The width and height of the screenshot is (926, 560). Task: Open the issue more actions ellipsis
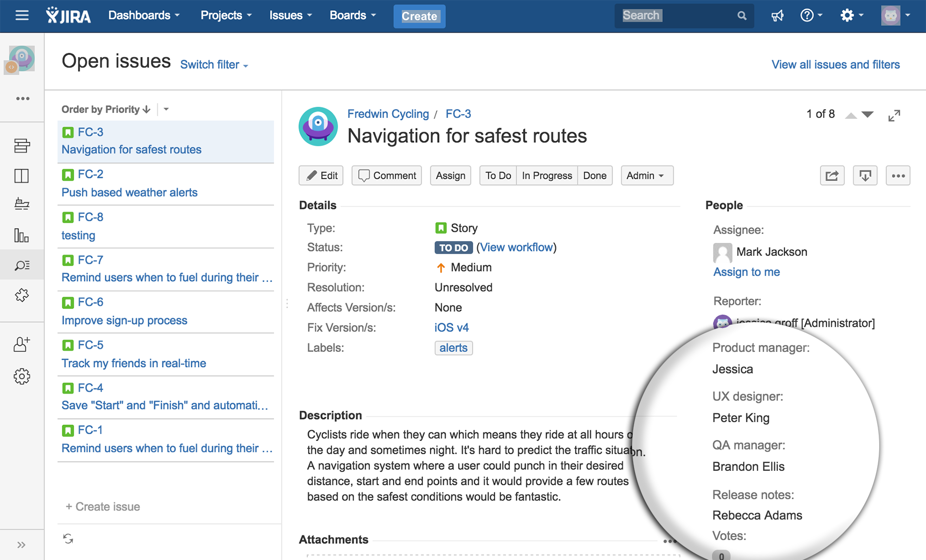898,175
